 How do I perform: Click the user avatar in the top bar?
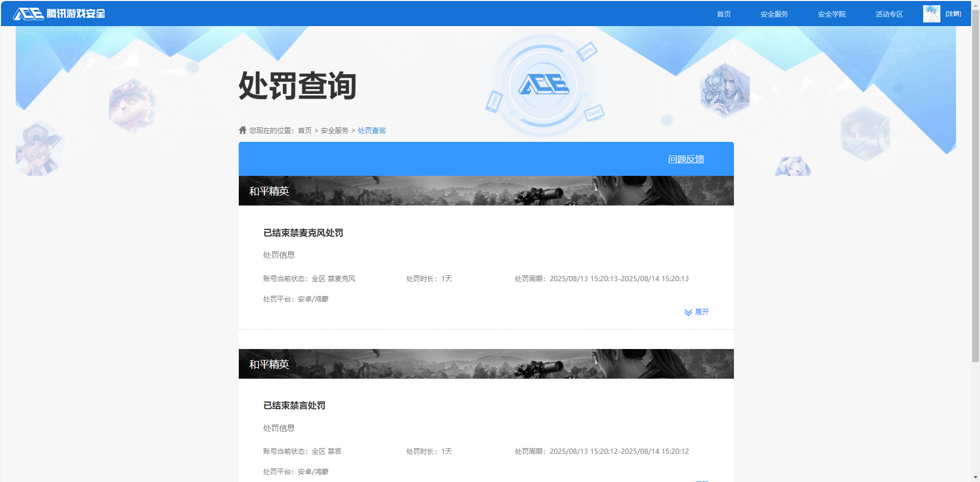point(932,14)
